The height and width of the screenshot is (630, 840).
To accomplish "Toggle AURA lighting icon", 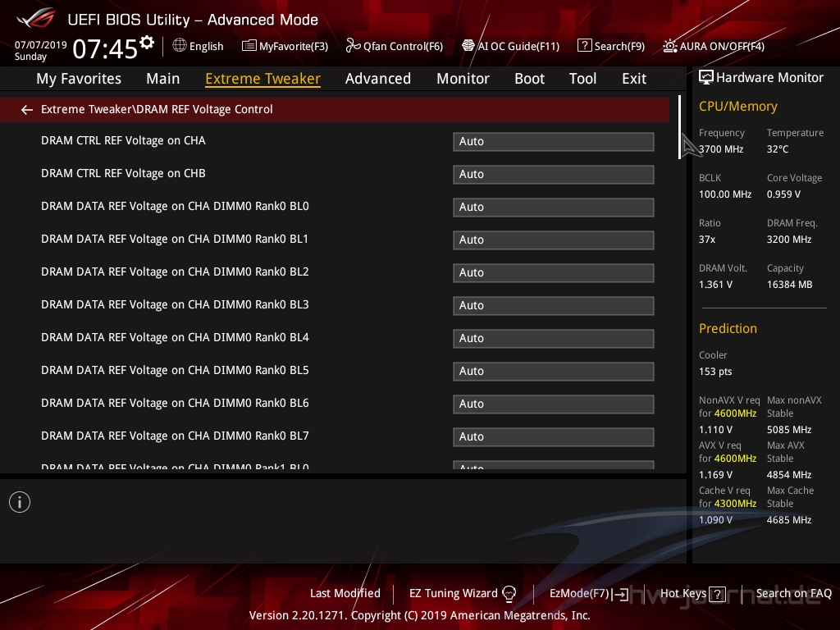I will pos(669,46).
